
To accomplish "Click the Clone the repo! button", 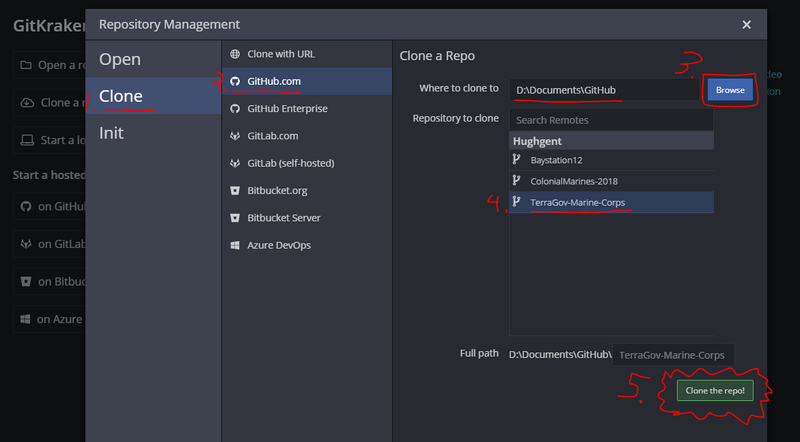I will tap(715, 390).
